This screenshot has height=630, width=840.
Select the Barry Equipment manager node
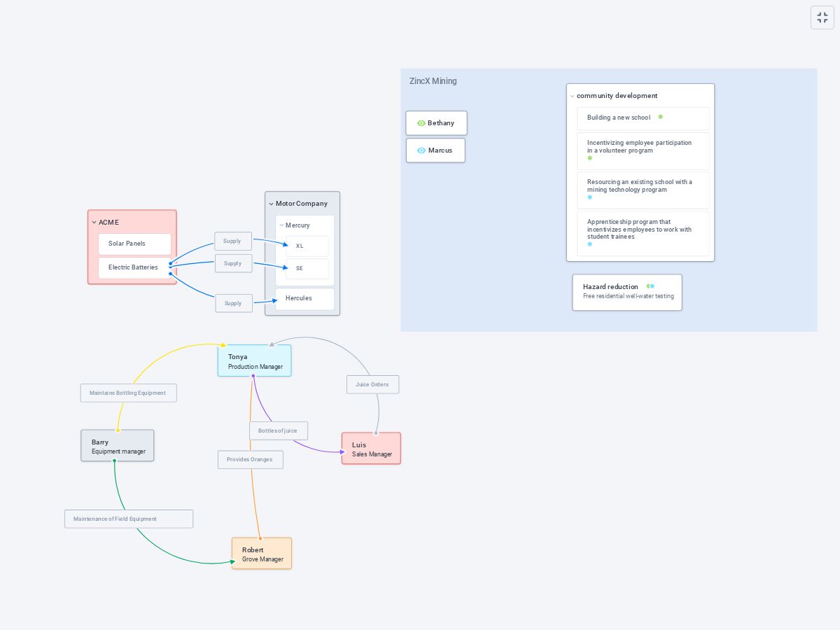coord(118,446)
